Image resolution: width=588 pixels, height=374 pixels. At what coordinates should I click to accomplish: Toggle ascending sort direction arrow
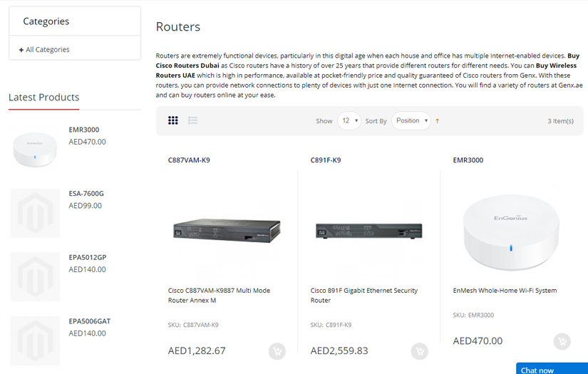point(437,120)
